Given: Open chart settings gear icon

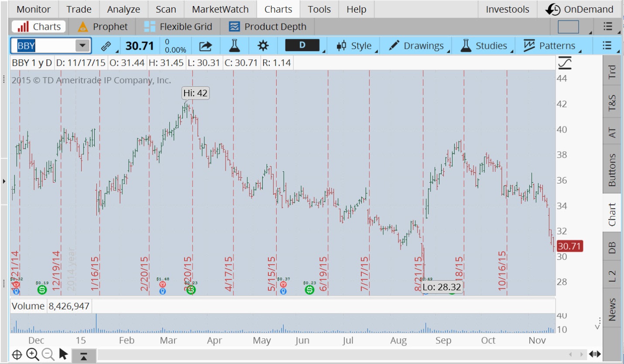Looking at the screenshot, I should click(x=263, y=46).
